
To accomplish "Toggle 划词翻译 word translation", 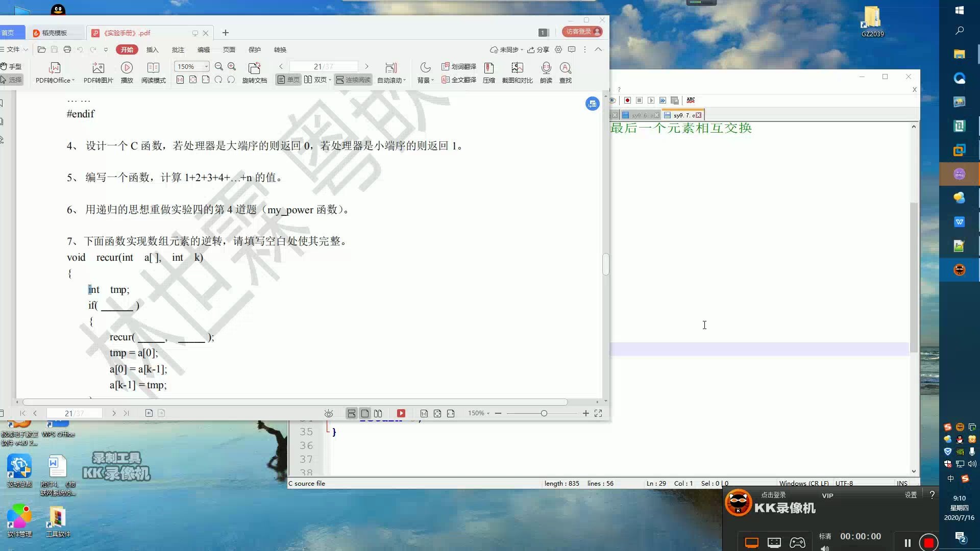I will [x=458, y=66].
